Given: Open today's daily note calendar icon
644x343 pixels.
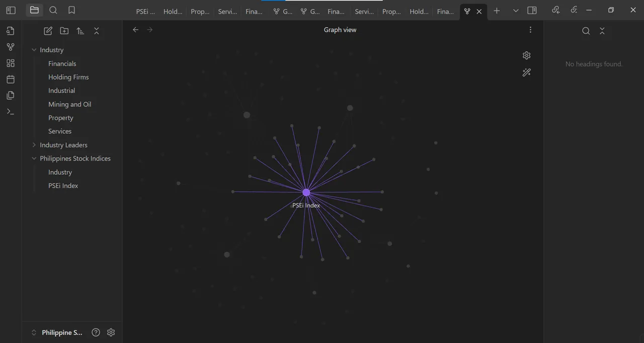Looking at the screenshot, I should [11, 79].
